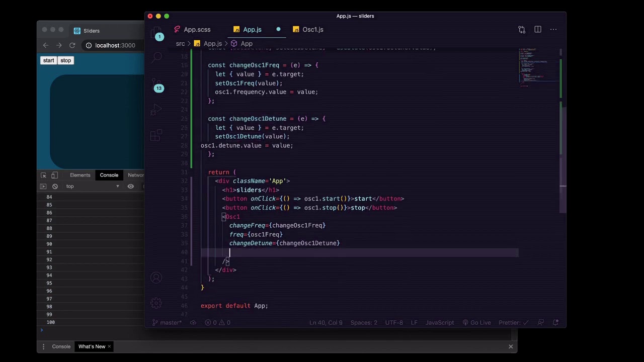
Task: Change language mode via JavaScript
Action: coord(440,323)
